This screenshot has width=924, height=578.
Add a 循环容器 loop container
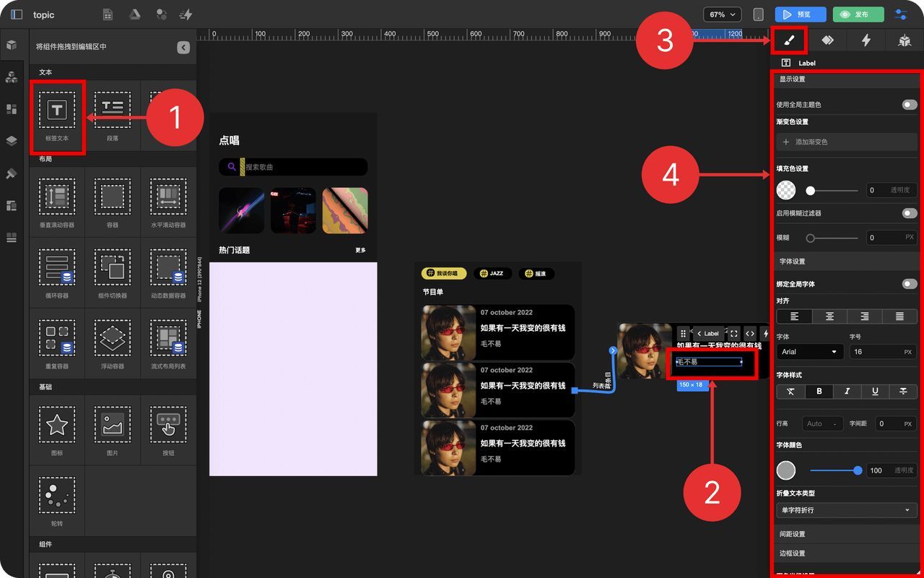point(57,274)
